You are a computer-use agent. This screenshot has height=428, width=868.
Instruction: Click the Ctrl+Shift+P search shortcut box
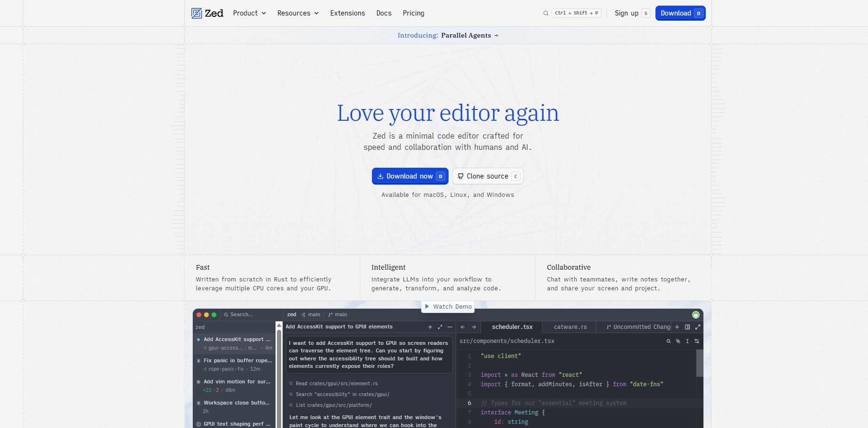point(576,13)
